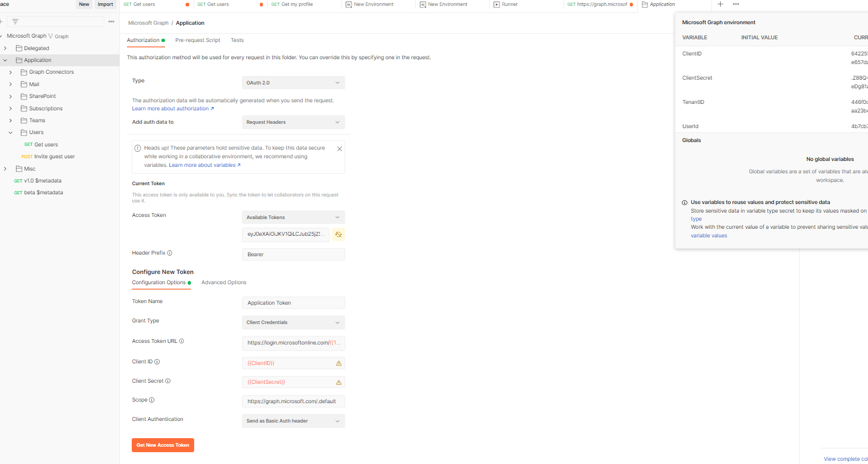
Task: Select the Advanced Options tab
Action: coord(224,283)
